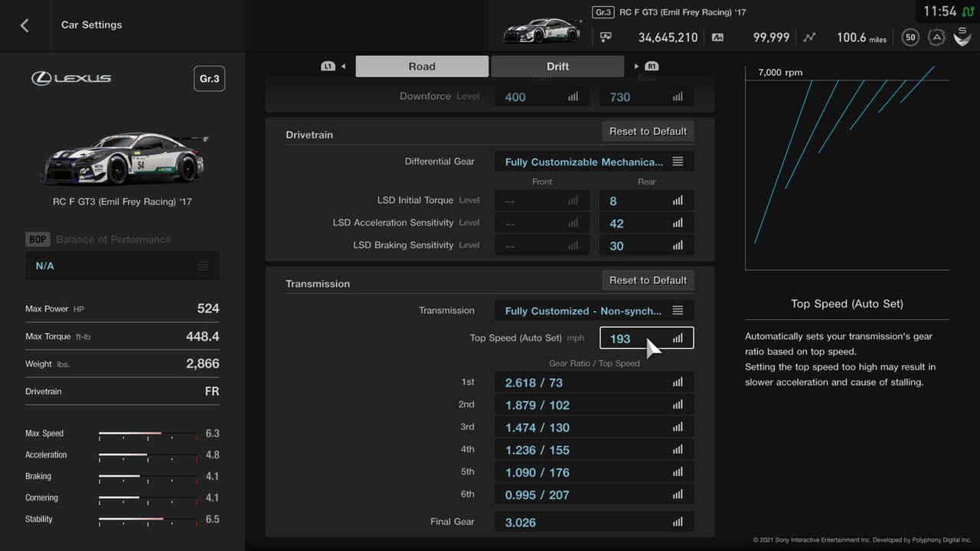Click the Stability rating bar
This screenshot has height=551, width=980.
tap(148, 520)
